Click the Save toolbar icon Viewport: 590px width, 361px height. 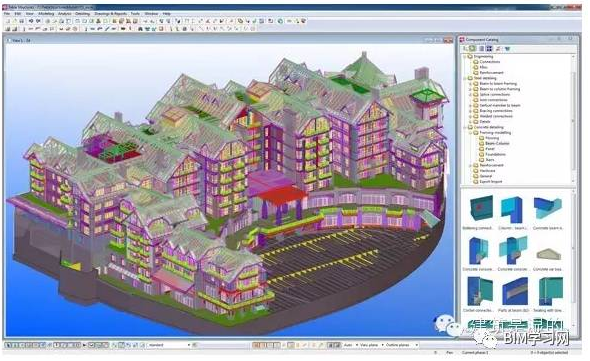[x=21, y=21]
